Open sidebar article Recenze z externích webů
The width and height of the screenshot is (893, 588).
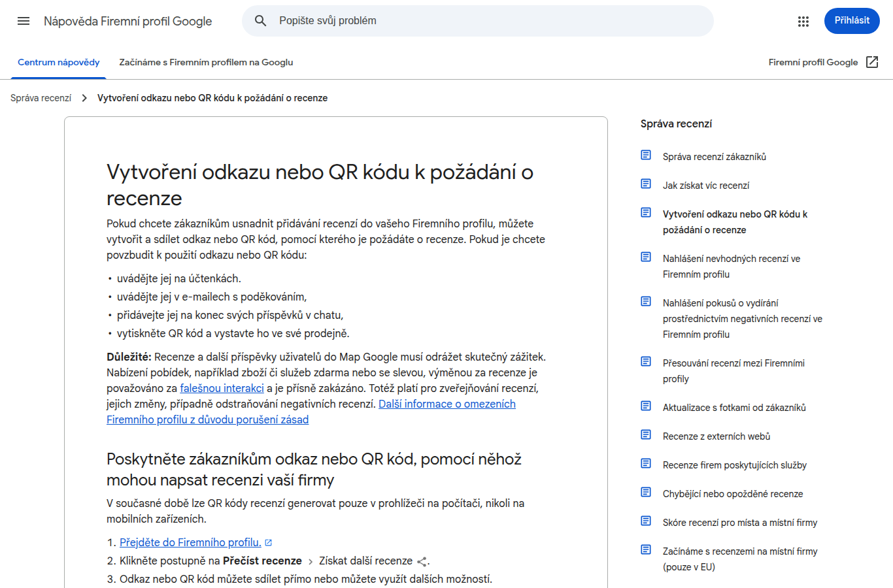point(716,436)
